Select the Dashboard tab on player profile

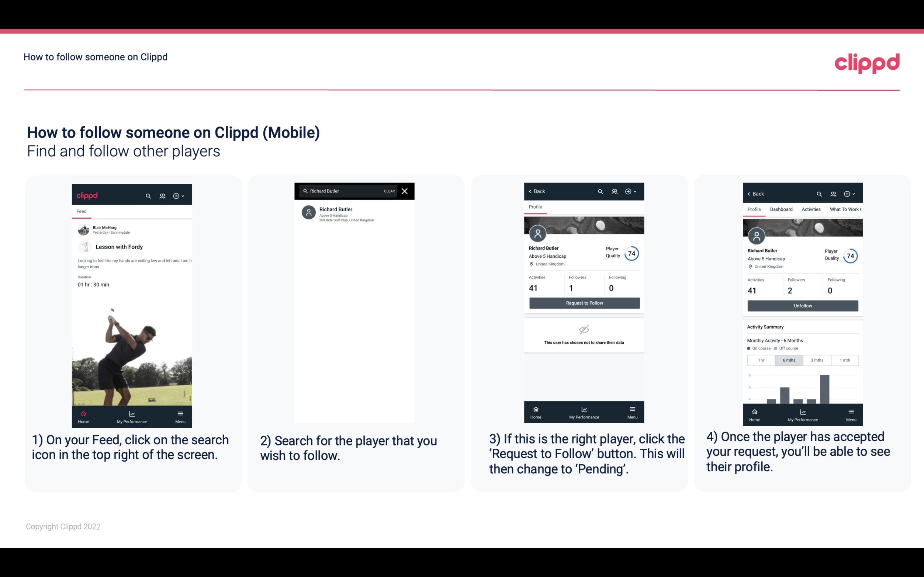coord(782,209)
